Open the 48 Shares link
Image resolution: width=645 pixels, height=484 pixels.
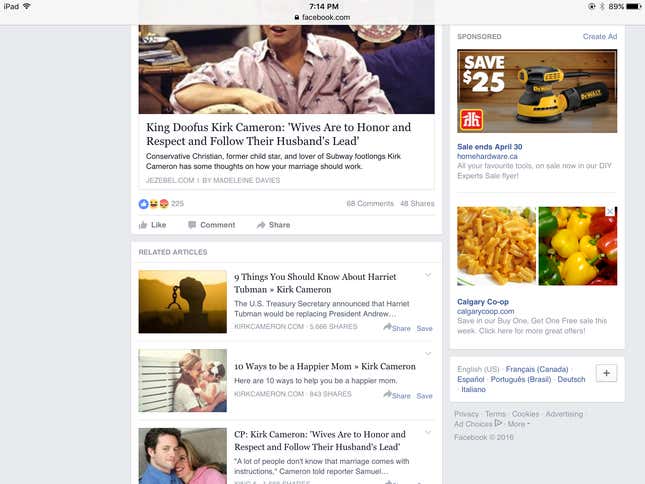(x=417, y=204)
